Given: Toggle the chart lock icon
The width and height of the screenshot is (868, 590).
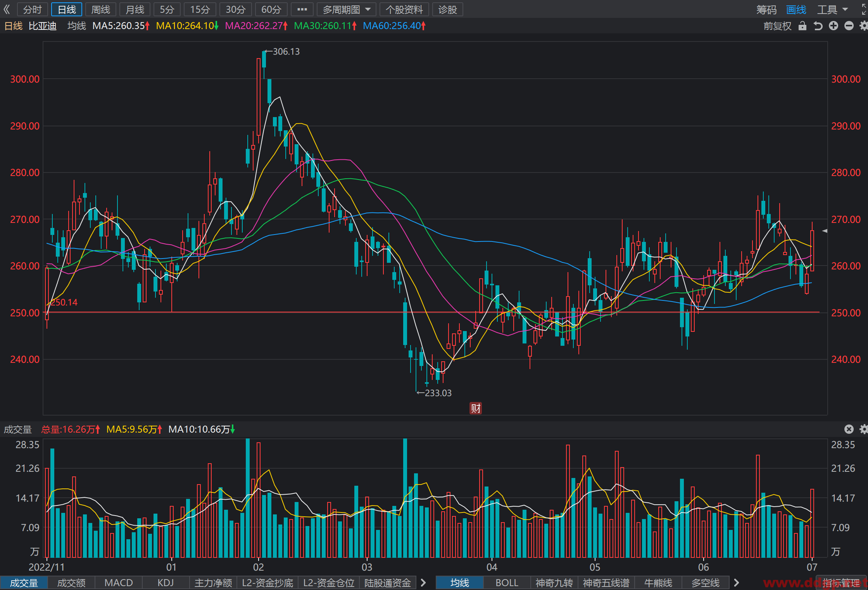Looking at the screenshot, I should pos(802,26).
